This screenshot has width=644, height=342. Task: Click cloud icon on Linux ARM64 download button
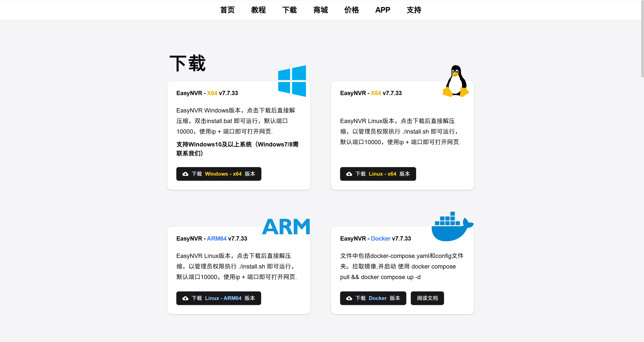[185, 298]
